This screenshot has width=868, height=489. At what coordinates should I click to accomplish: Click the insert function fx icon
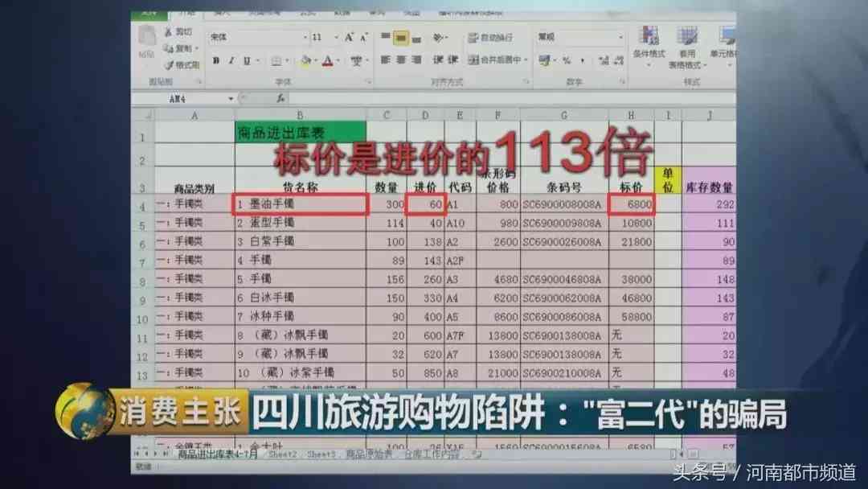coord(280,98)
